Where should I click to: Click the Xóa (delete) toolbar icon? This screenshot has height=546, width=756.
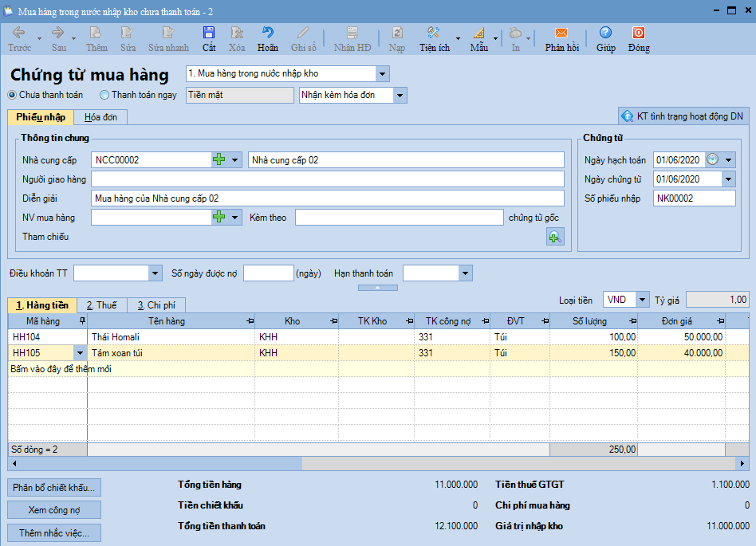point(237,33)
